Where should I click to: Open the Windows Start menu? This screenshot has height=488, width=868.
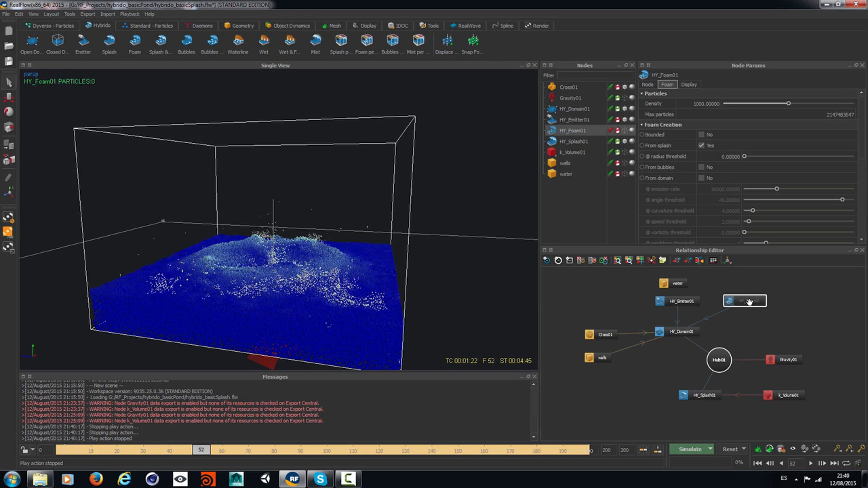[x=12, y=479]
